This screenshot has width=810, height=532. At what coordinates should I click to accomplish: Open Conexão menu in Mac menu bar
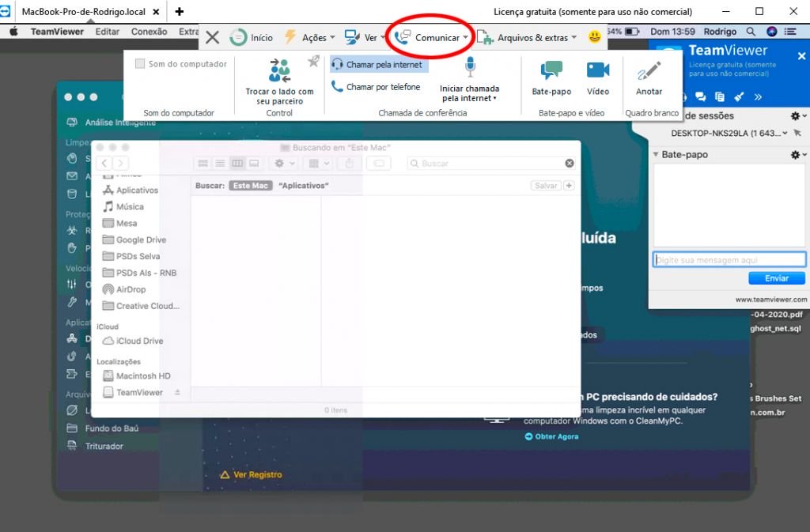[x=149, y=32]
